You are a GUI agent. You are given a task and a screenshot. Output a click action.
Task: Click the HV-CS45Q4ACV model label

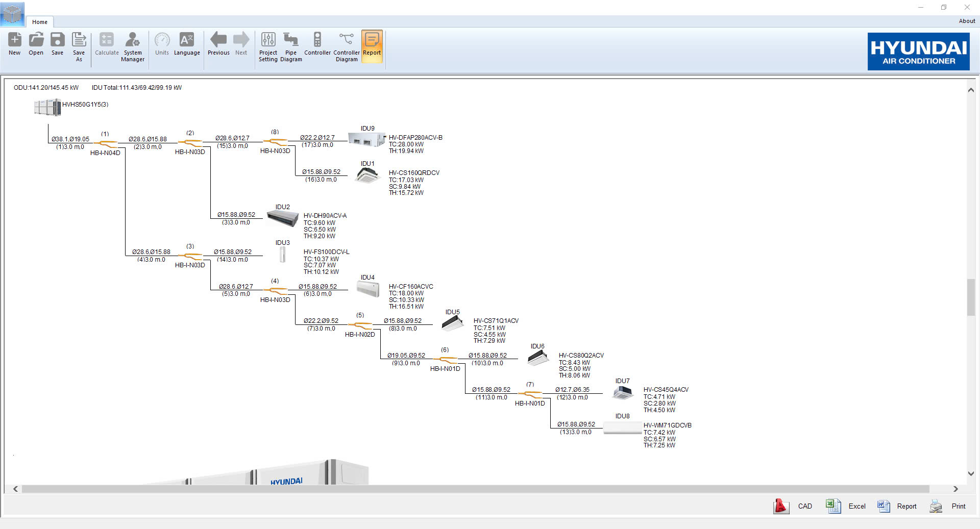tap(666, 390)
